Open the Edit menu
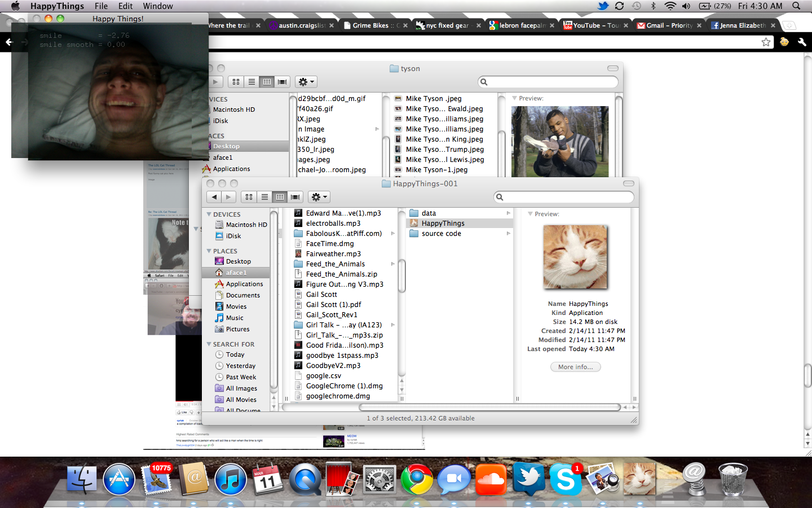This screenshot has width=812, height=508. 126,6
